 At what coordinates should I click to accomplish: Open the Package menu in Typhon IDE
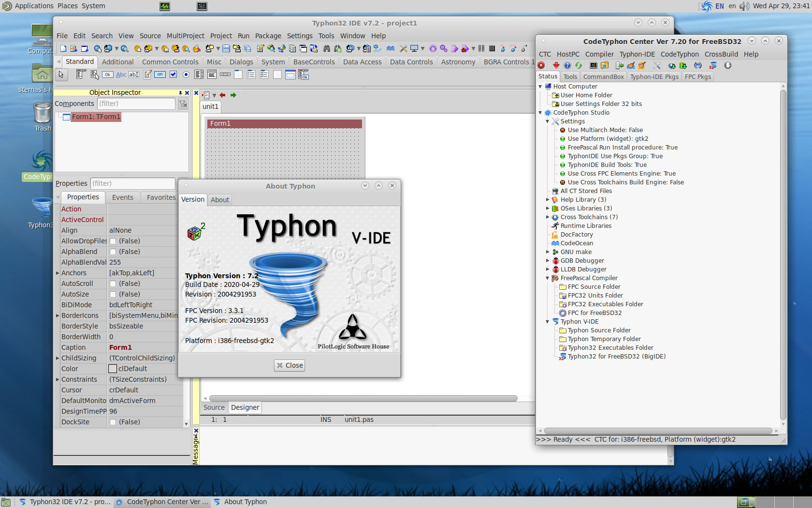(268, 36)
